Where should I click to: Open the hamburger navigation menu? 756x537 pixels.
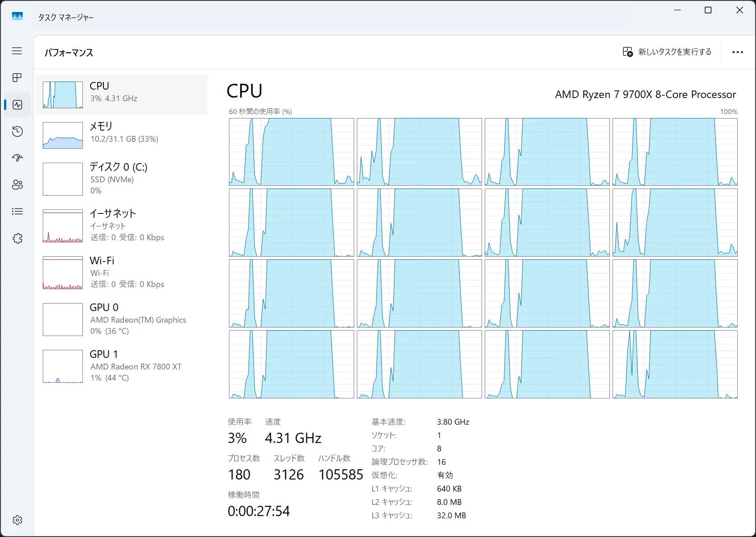(17, 51)
